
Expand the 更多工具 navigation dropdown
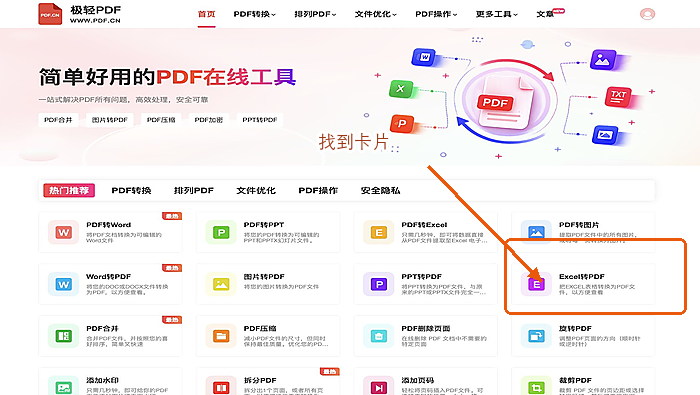pos(496,14)
